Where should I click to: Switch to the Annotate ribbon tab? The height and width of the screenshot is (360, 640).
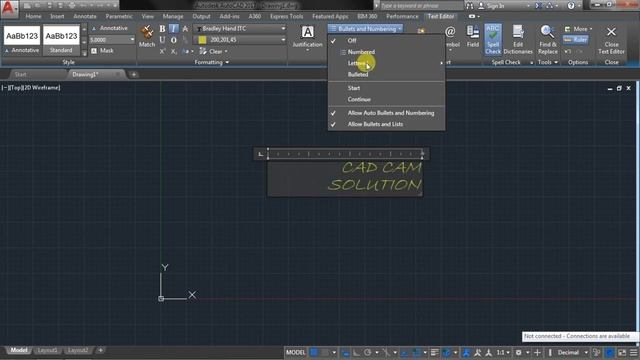click(85, 16)
